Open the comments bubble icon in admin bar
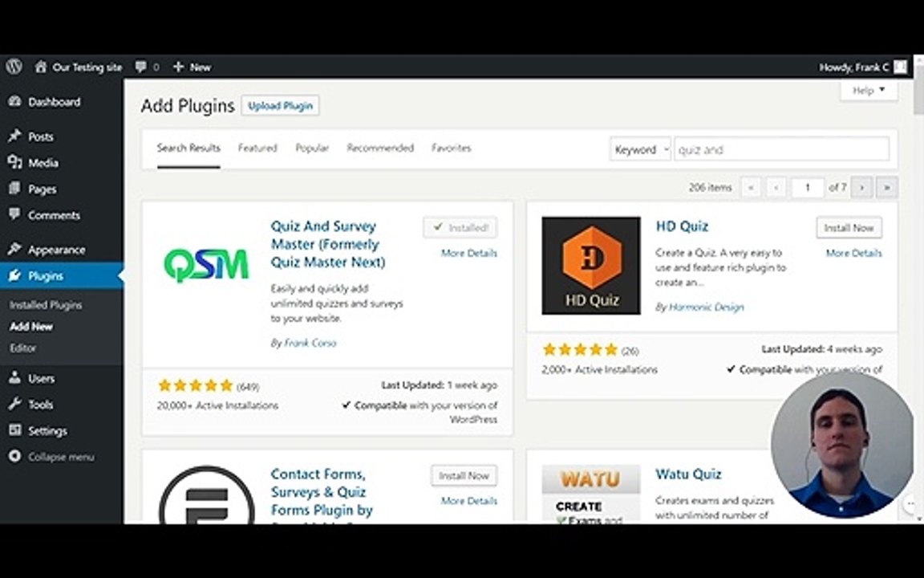 coord(141,67)
